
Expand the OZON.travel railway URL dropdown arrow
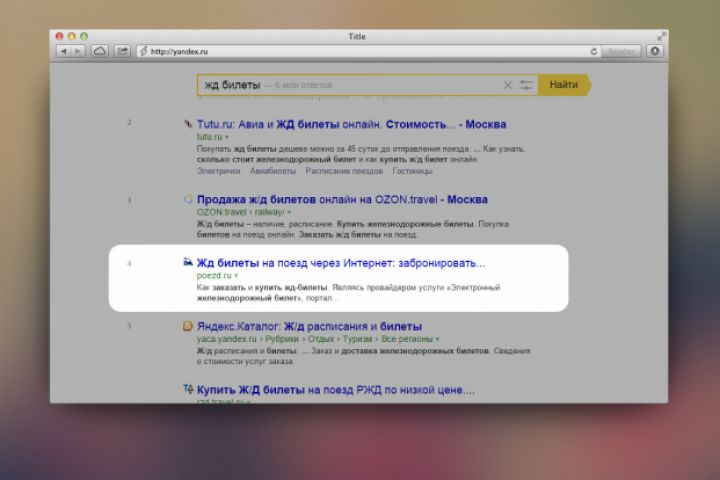289,213
